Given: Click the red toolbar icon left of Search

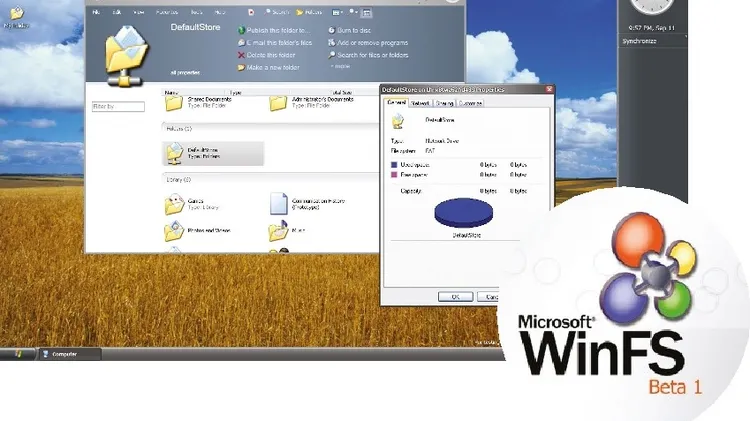Looking at the screenshot, I should click(251, 12).
